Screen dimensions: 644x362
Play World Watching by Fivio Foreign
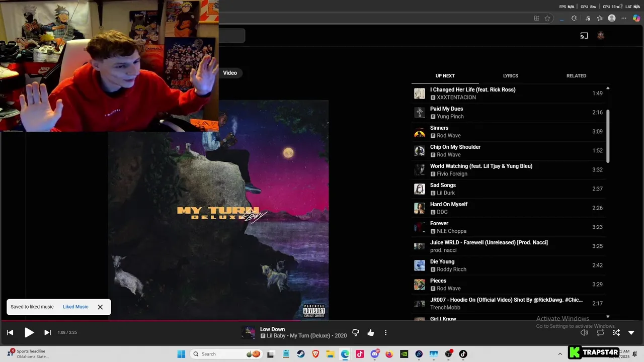point(508,170)
